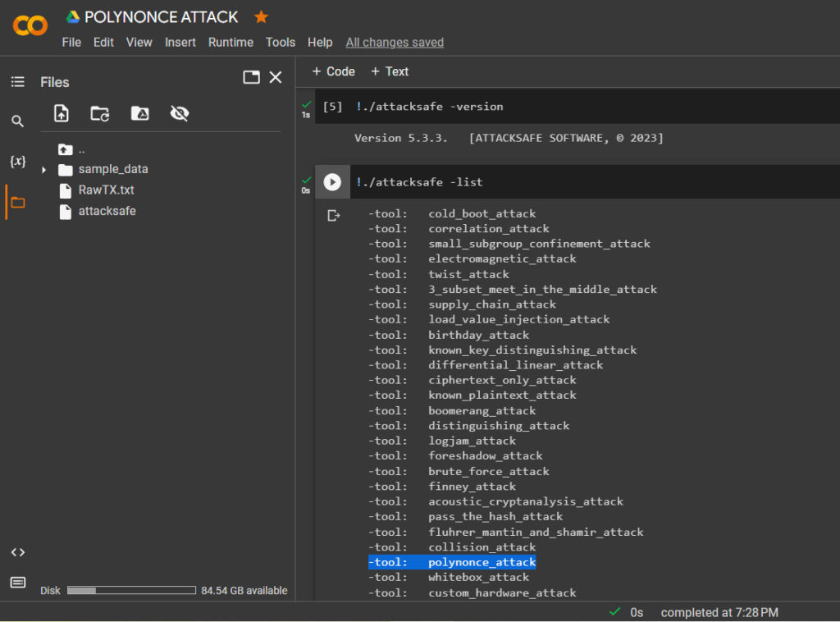Mount Google Drive in Files panel
This screenshot has height=622, width=840.
coord(140,113)
